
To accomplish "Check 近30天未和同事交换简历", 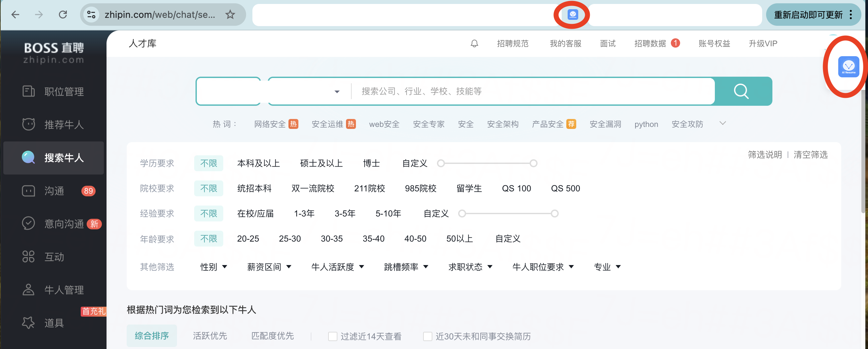I will [427, 336].
